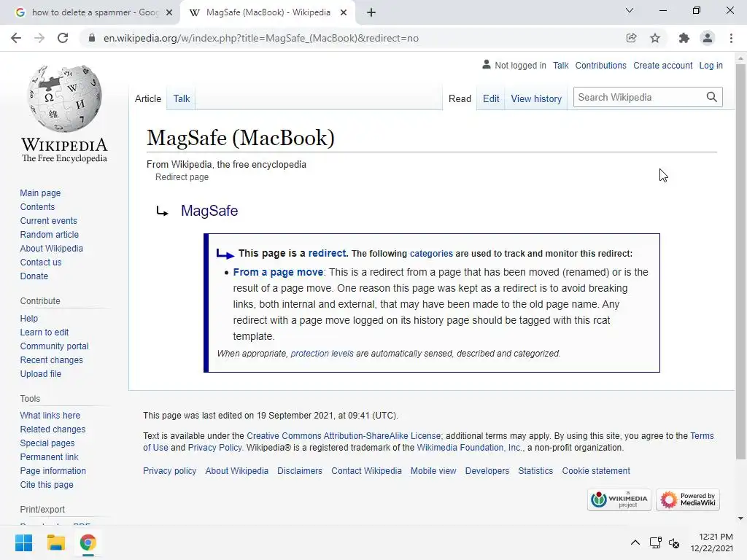Go to Main page in sidebar
The width and height of the screenshot is (747, 560).
click(x=40, y=192)
